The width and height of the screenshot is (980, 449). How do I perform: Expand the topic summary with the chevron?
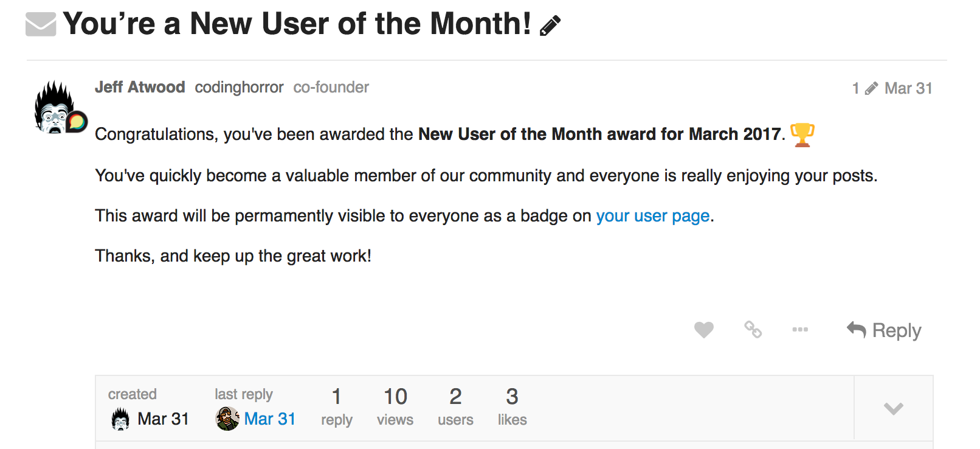(892, 408)
